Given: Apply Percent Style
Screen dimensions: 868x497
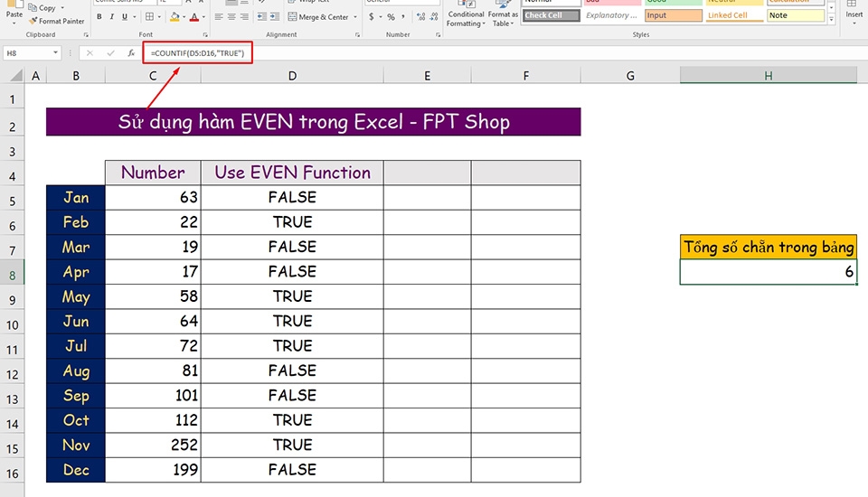Looking at the screenshot, I should (x=391, y=17).
